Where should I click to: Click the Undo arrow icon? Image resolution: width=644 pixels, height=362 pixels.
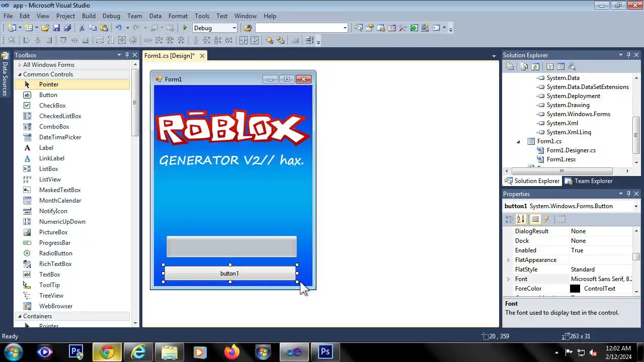click(118, 28)
